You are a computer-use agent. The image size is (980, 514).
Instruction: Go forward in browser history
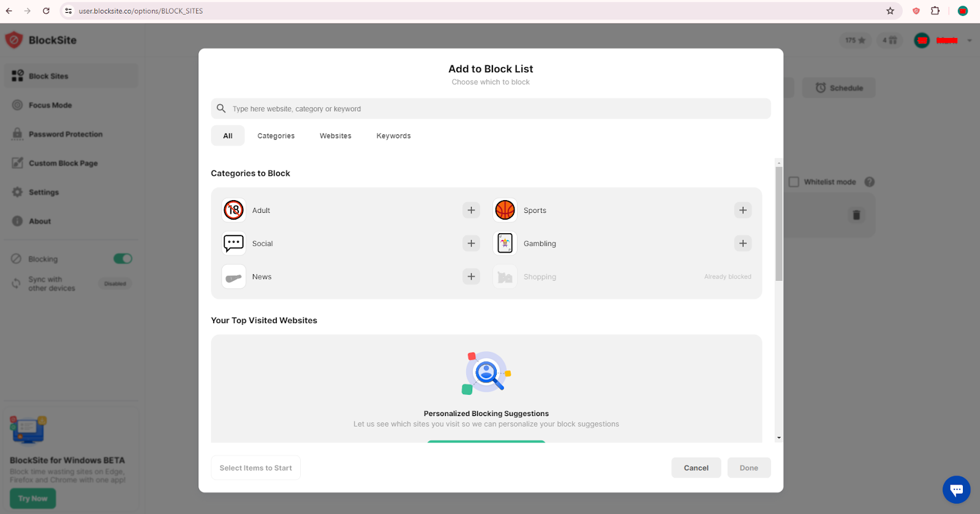[x=28, y=11]
